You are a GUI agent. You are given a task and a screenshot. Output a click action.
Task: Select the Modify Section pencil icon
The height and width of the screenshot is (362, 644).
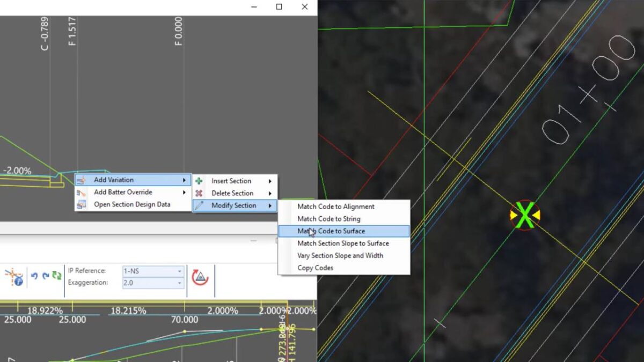199,205
